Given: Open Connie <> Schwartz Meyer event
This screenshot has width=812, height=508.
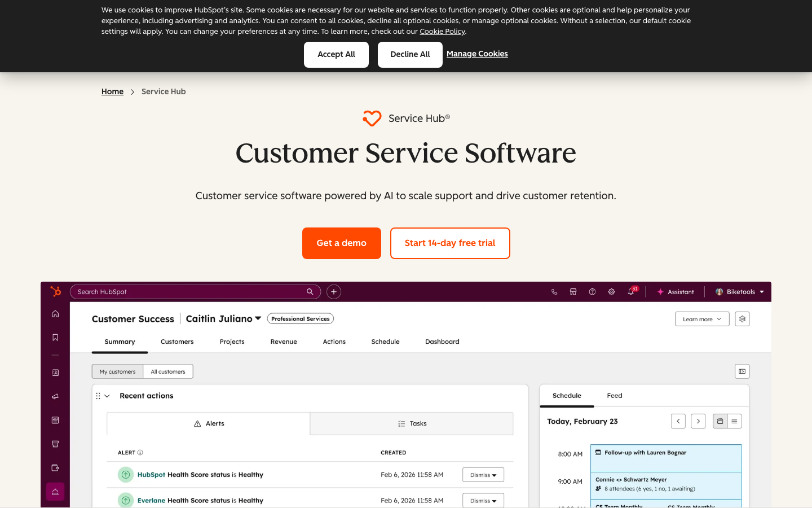Looking at the screenshot, I should 666,485.
